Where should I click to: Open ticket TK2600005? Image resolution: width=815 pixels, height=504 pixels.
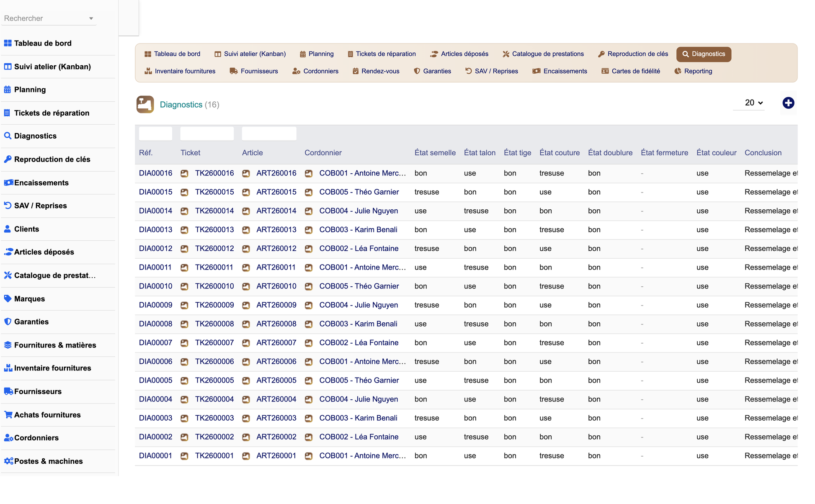[214, 381]
